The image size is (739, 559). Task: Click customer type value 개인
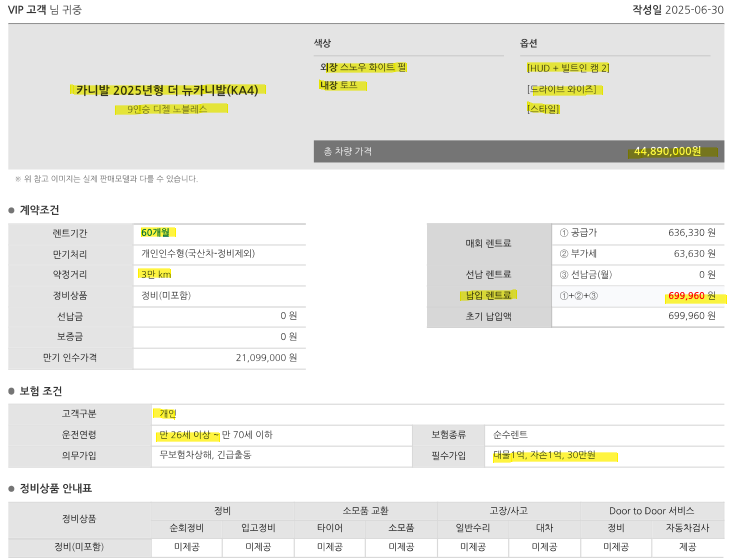[x=168, y=414]
